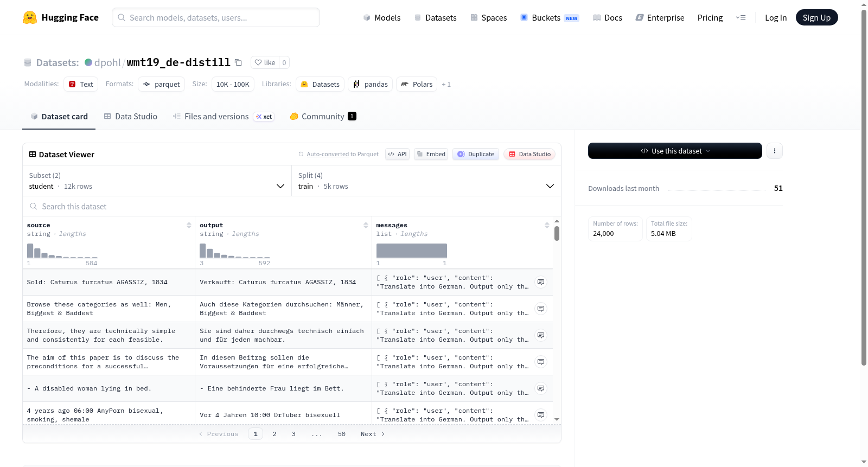Jump to page 50 of results

[x=342, y=434]
